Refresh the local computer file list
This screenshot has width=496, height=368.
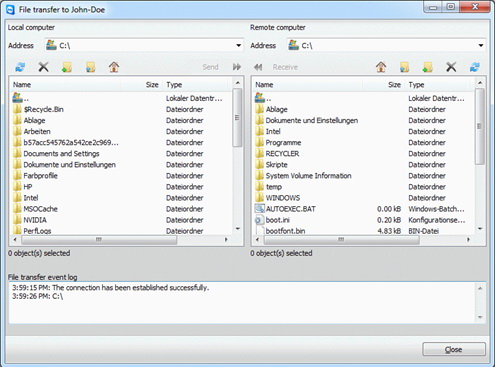(x=20, y=67)
